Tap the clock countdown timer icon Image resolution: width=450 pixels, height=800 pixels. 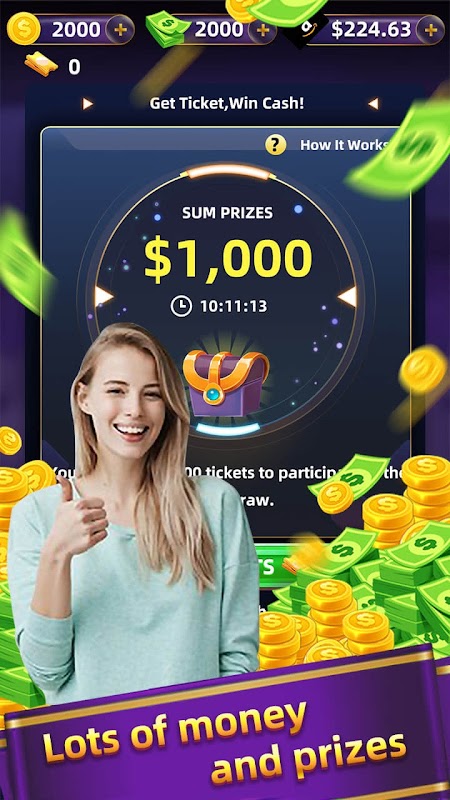(x=181, y=306)
